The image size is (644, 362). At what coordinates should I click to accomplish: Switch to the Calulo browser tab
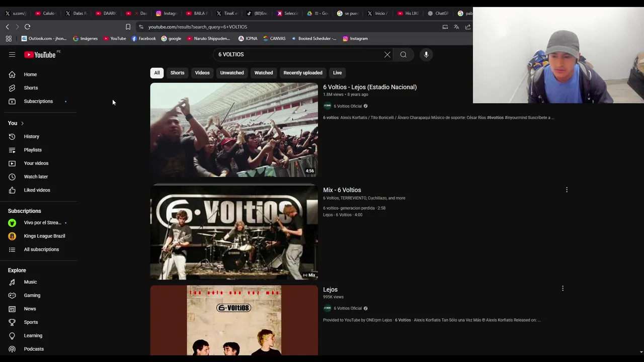(x=45, y=14)
